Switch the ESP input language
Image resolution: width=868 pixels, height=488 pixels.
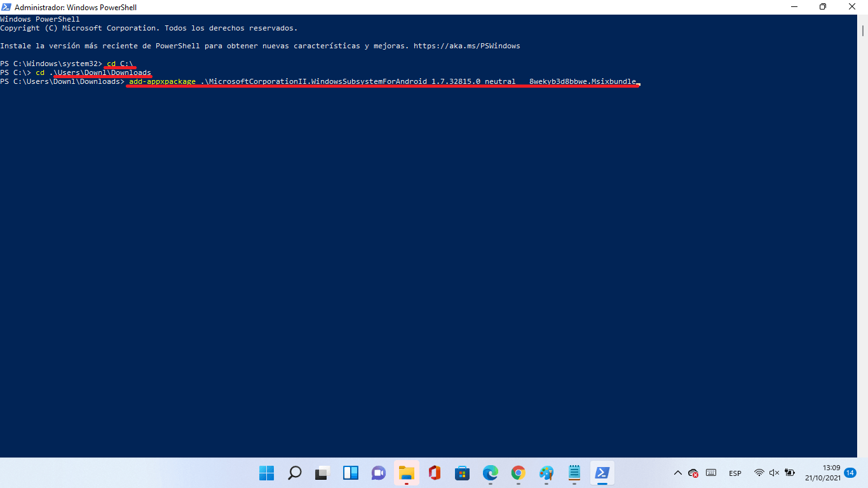[735, 473]
